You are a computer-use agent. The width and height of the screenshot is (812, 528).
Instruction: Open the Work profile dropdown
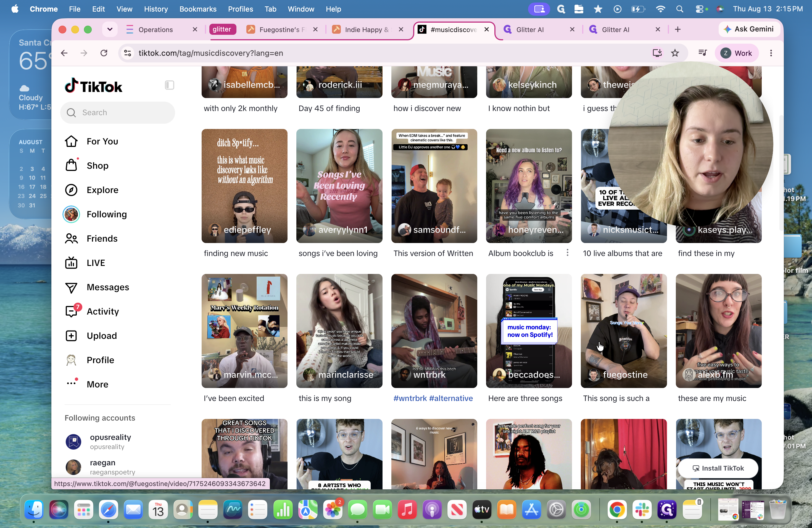(736, 53)
